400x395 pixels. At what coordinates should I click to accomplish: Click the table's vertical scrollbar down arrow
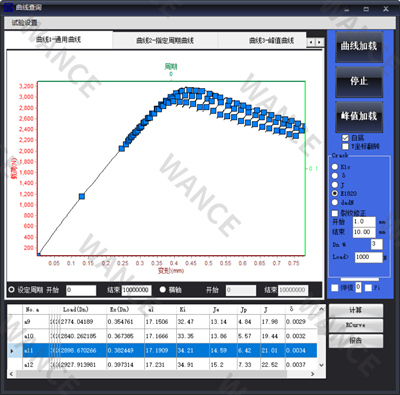pyautogui.click(x=321, y=365)
